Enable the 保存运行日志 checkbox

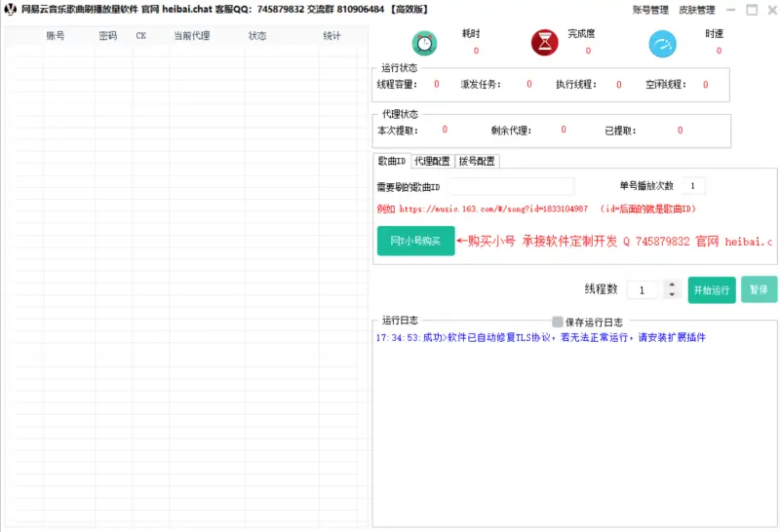click(558, 322)
